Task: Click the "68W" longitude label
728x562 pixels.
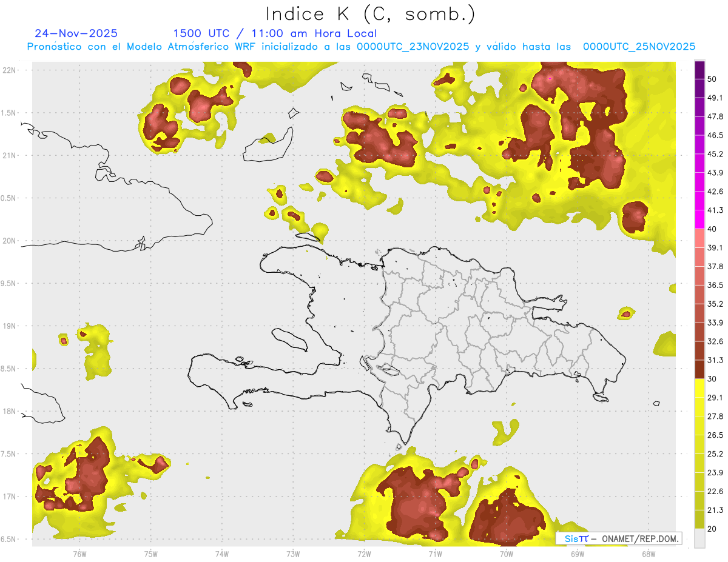Action: tap(649, 554)
